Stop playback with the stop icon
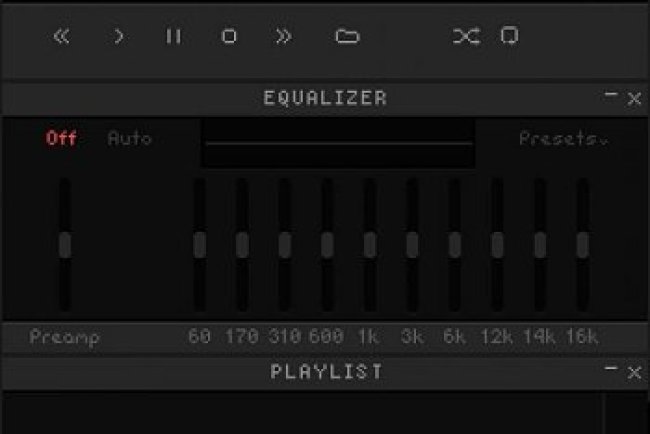The width and height of the screenshot is (650, 434). tap(229, 37)
